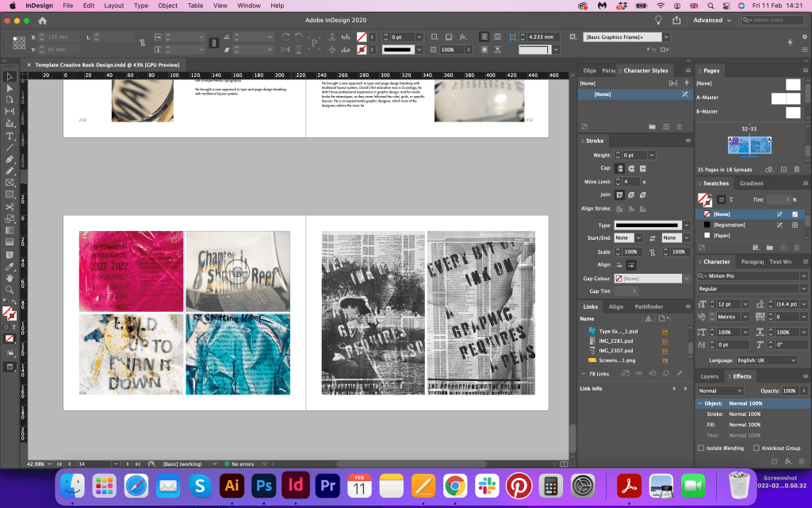Viewport: 812px width, 508px height.
Task: Create a new page in Pages panel
Action: click(x=783, y=169)
